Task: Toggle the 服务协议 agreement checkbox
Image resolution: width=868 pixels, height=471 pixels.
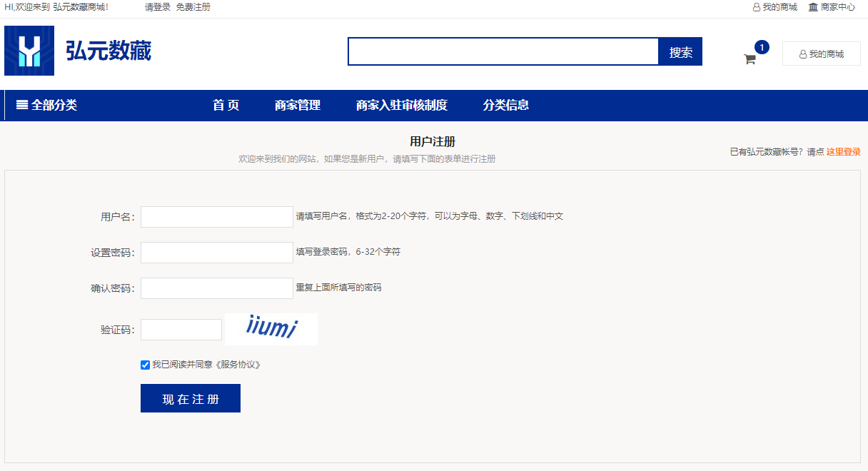Action: (146, 365)
